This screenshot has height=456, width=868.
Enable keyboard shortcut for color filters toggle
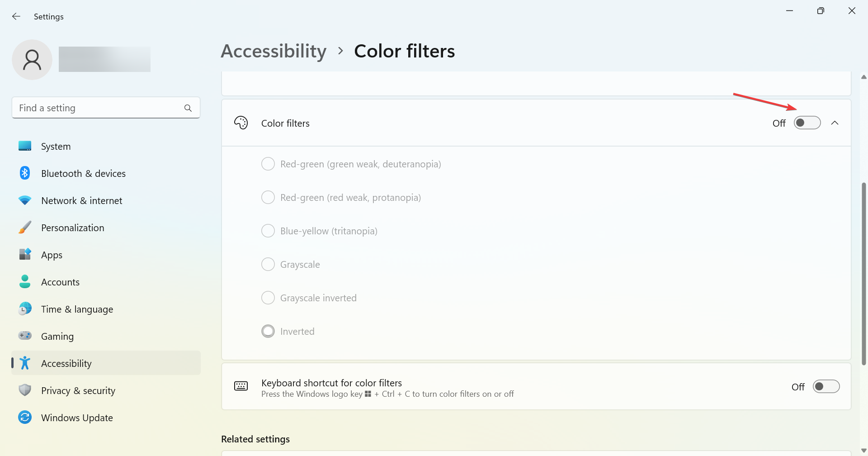826,387
